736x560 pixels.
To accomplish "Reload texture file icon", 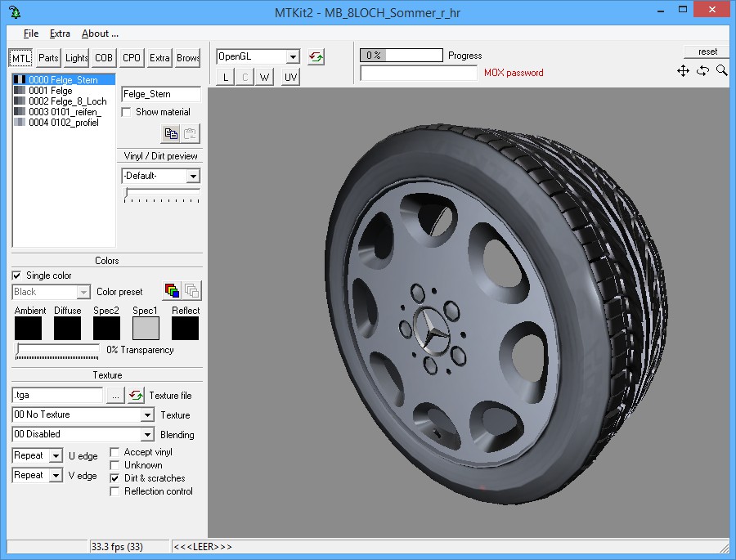I will tap(136, 395).
